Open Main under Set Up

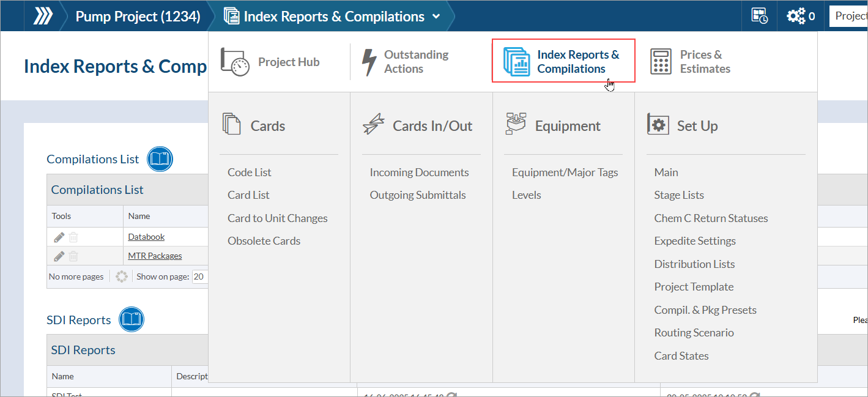[666, 173]
